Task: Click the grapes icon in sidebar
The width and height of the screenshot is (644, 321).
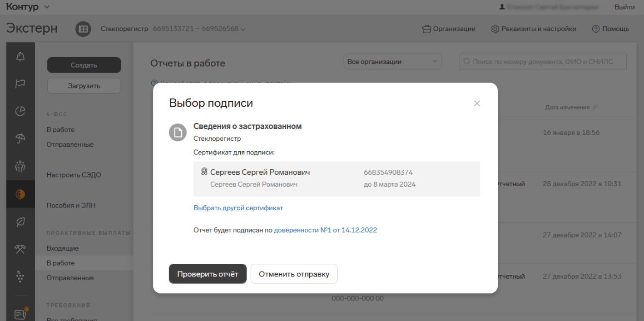Action: pos(20,276)
